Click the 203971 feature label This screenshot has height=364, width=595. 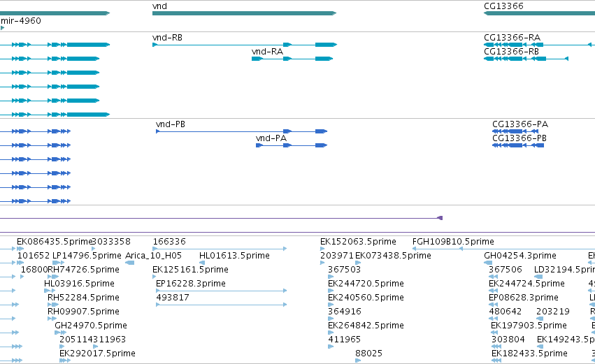(336, 256)
